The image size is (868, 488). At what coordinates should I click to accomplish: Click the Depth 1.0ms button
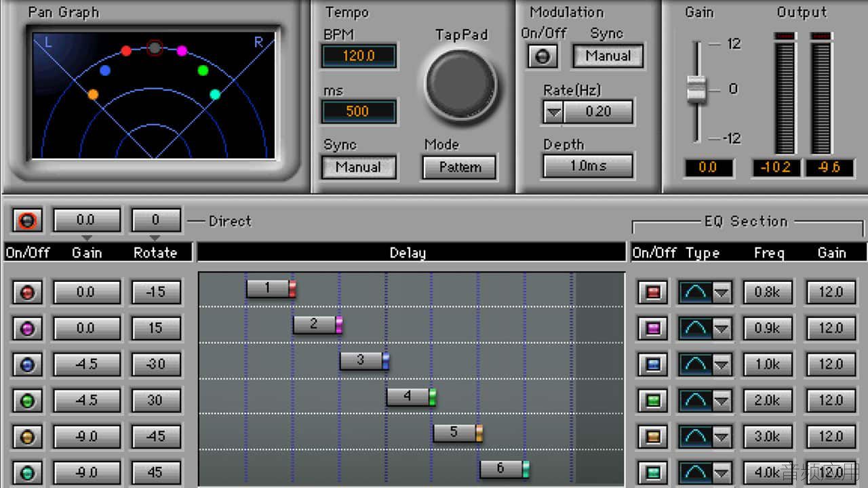tap(588, 165)
